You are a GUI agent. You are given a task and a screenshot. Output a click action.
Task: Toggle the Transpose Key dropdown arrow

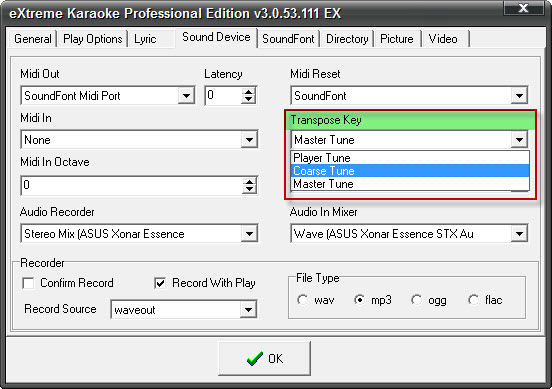click(x=519, y=140)
